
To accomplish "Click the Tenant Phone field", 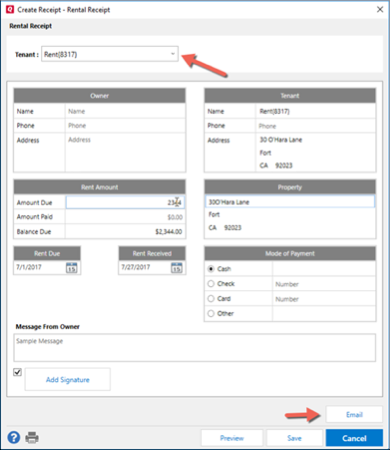I will (315, 126).
